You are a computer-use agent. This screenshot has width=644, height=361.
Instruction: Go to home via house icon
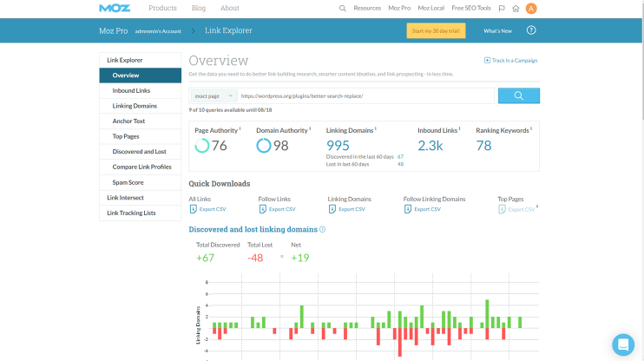[x=516, y=8]
